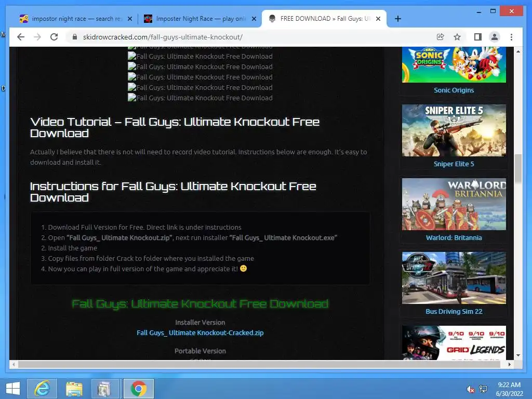Open Fall Guys_ Ultimate Knockout-Cracked.zip link

click(200, 333)
